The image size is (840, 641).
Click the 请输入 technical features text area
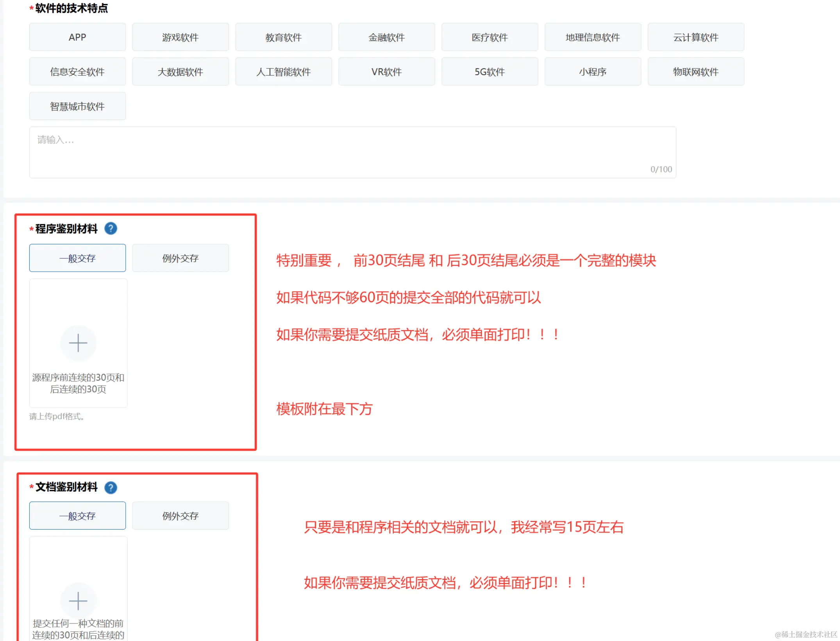point(352,152)
